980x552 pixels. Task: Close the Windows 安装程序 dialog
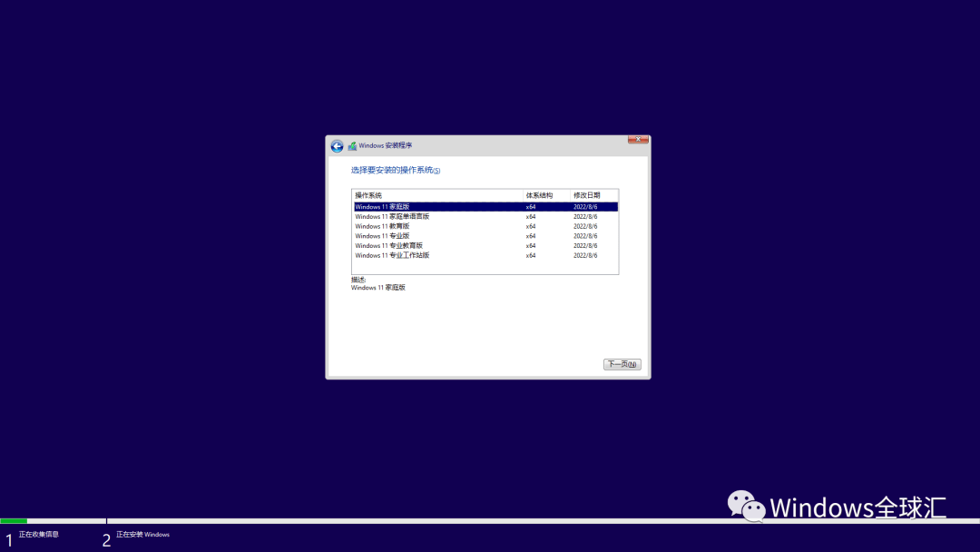pos(638,140)
